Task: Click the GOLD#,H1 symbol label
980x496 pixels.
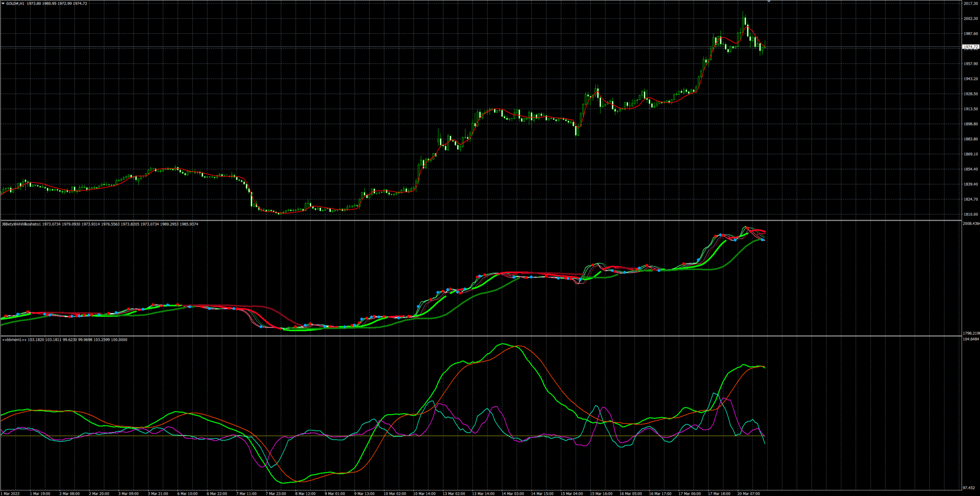Action: tap(16, 3)
